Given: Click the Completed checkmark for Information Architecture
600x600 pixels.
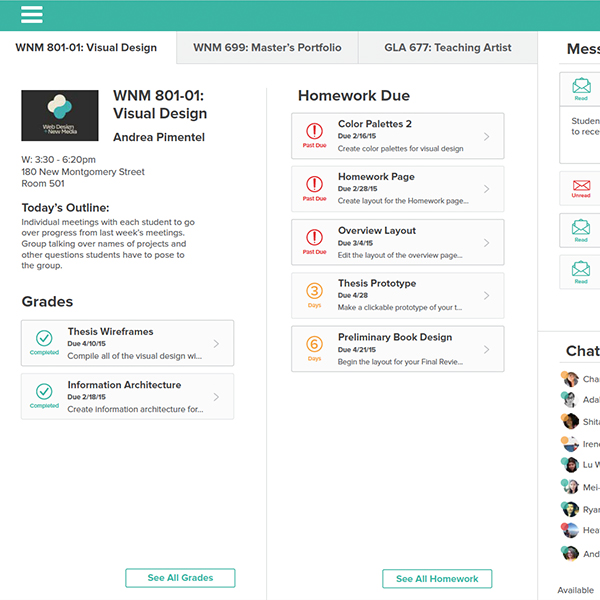Looking at the screenshot, I should pyautogui.click(x=44, y=392).
